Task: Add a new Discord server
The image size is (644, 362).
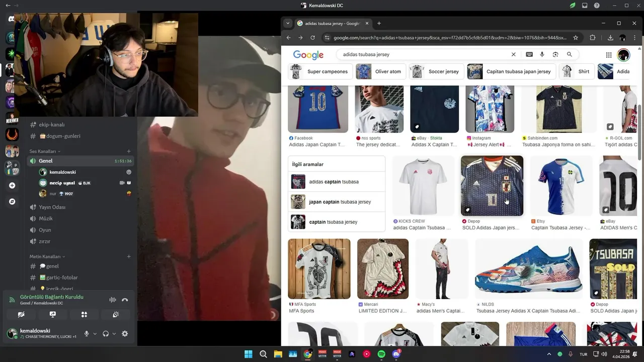Action: 12,186
